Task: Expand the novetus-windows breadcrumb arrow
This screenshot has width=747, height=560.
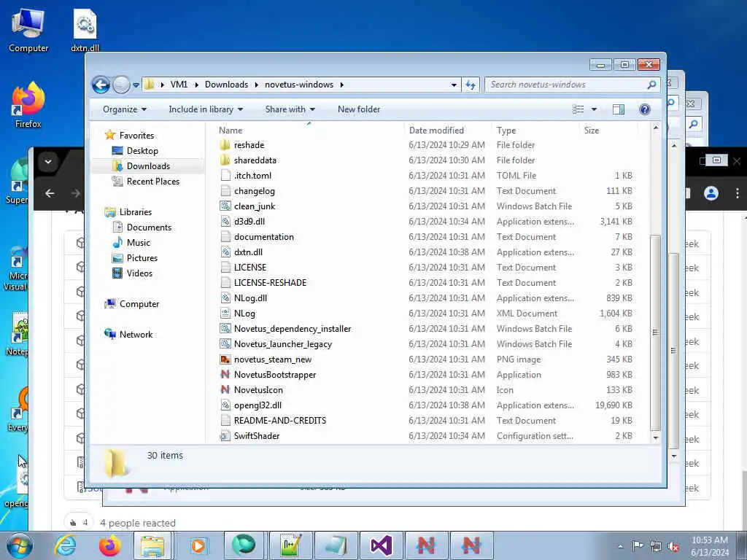Action: (x=342, y=85)
